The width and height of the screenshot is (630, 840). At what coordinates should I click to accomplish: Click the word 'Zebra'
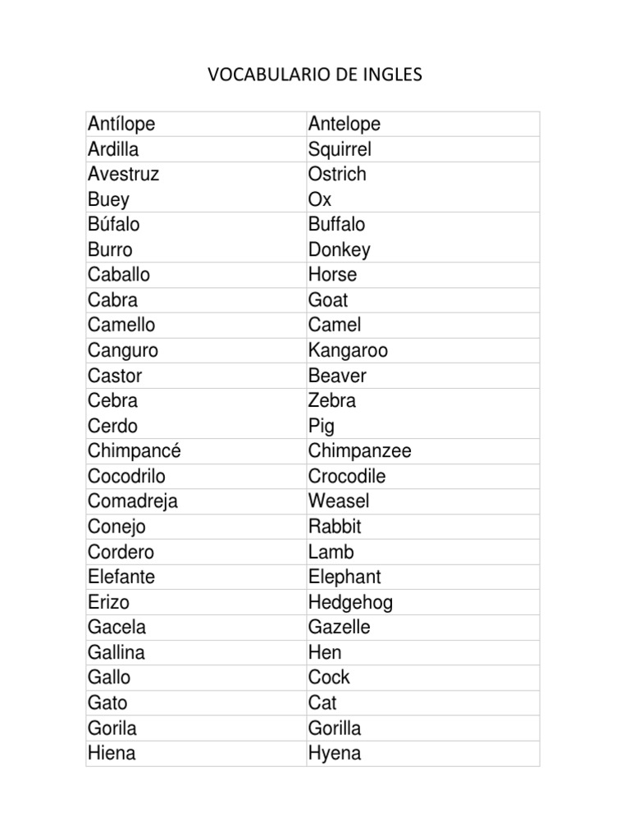(332, 401)
